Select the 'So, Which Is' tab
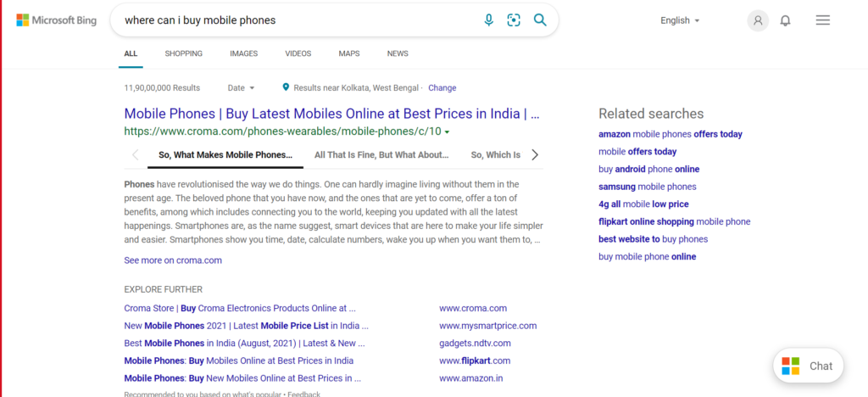The image size is (868, 397). (x=495, y=155)
